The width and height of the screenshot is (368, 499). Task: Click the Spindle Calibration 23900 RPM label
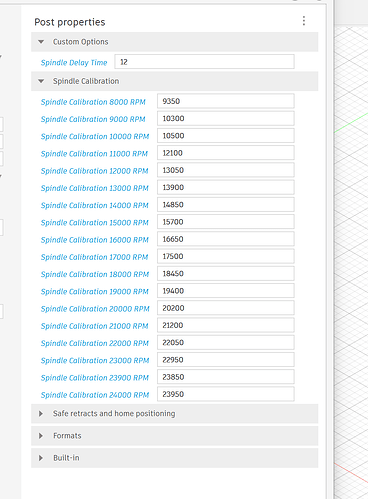click(x=95, y=378)
